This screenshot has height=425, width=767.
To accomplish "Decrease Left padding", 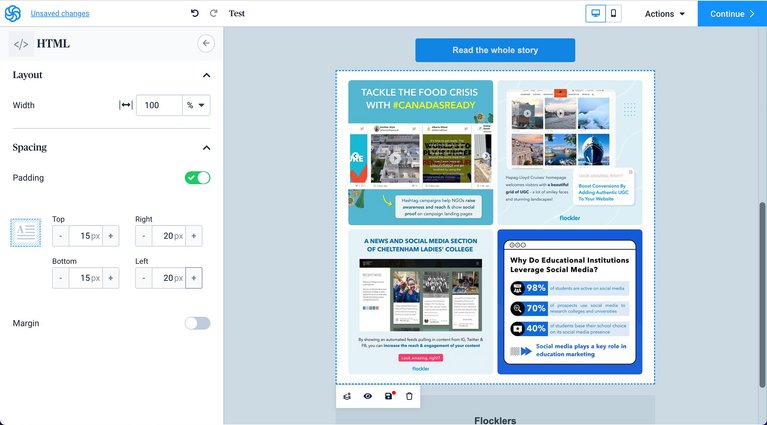I will (144, 278).
